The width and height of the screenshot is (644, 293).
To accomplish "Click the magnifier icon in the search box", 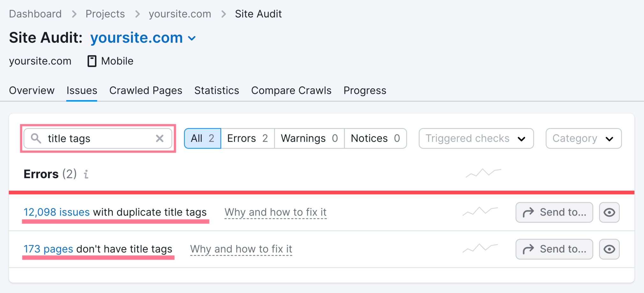I will click(36, 138).
